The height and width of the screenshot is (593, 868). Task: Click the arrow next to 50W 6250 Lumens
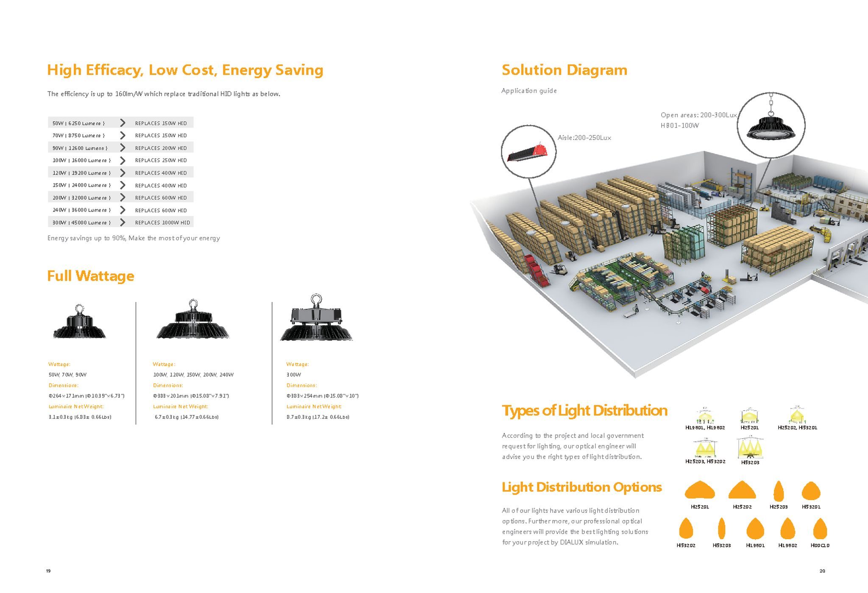click(x=122, y=123)
